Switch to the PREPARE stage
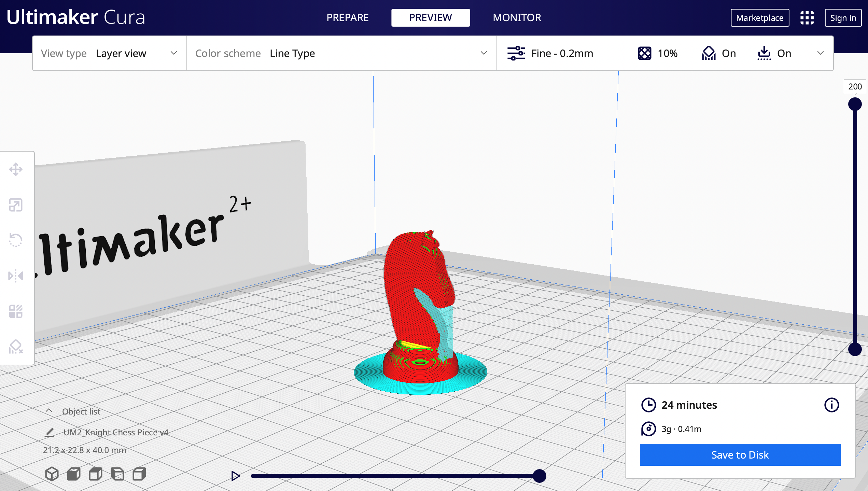The height and width of the screenshot is (491, 868). 347,18
